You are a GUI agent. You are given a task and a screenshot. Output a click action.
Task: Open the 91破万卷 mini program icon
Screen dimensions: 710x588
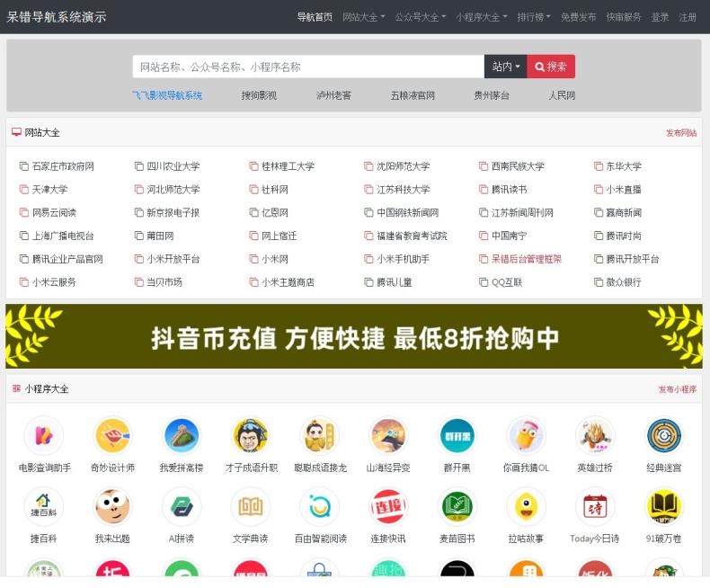(664, 506)
